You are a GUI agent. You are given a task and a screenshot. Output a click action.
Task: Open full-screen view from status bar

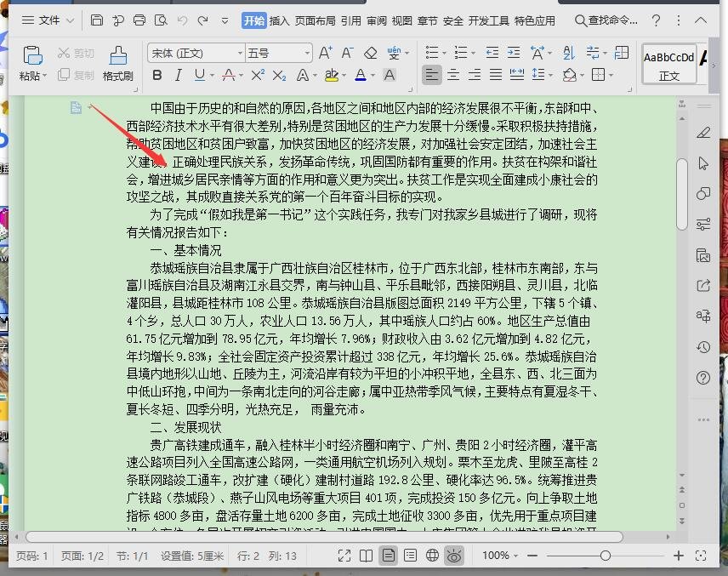[344, 555]
